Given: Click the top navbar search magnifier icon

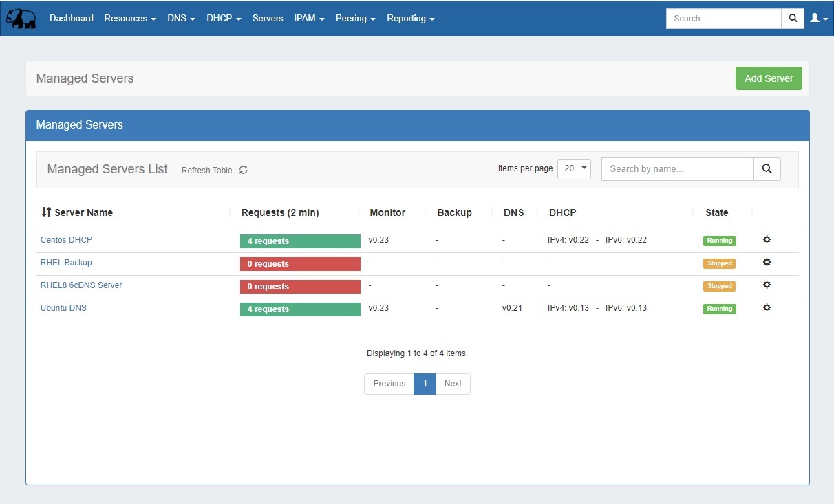Looking at the screenshot, I should pos(793,19).
